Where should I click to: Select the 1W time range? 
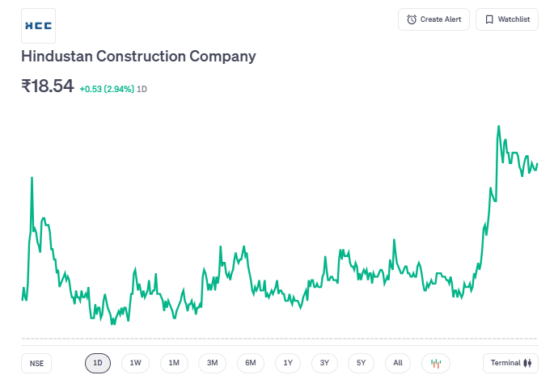[x=135, y=363]
